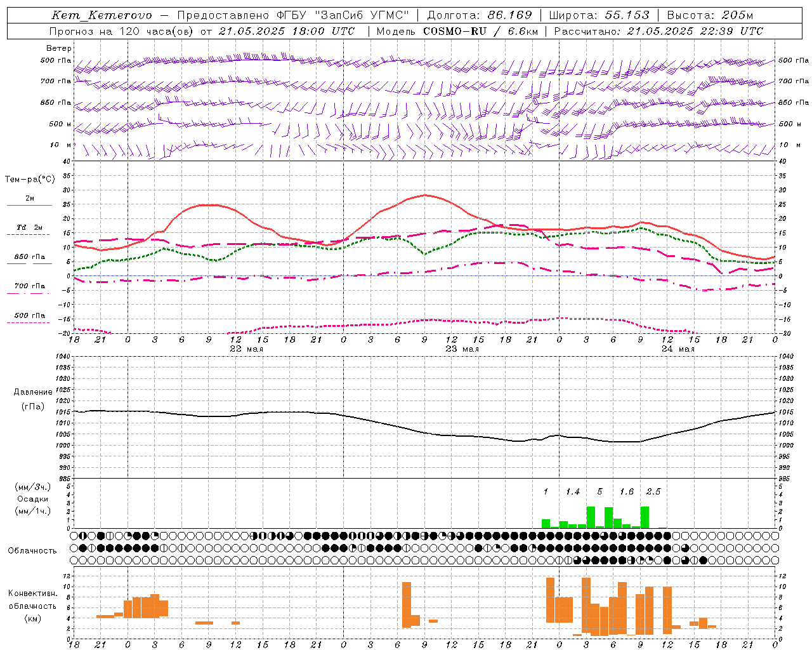Select the Td 2м dew point legend entry
This screenshot has width=812, height=650.
[x=30, y=227]
